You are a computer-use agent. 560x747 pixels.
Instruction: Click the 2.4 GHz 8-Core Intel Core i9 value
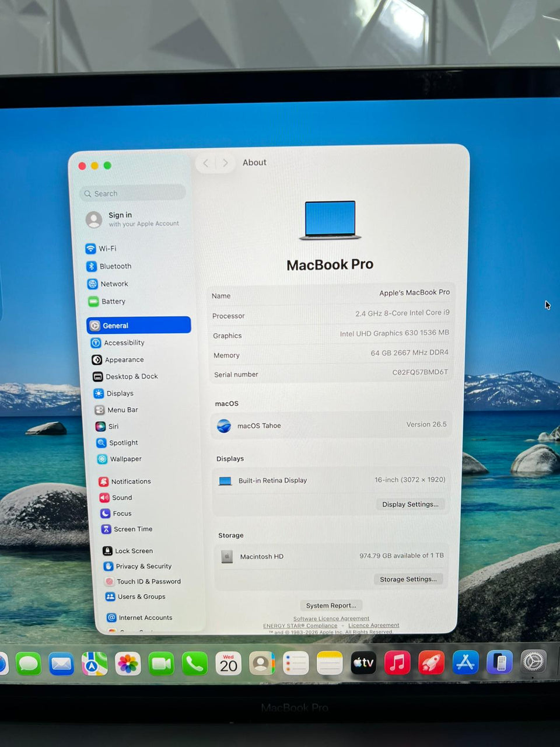pyautogui.click(x=402, y=313)
